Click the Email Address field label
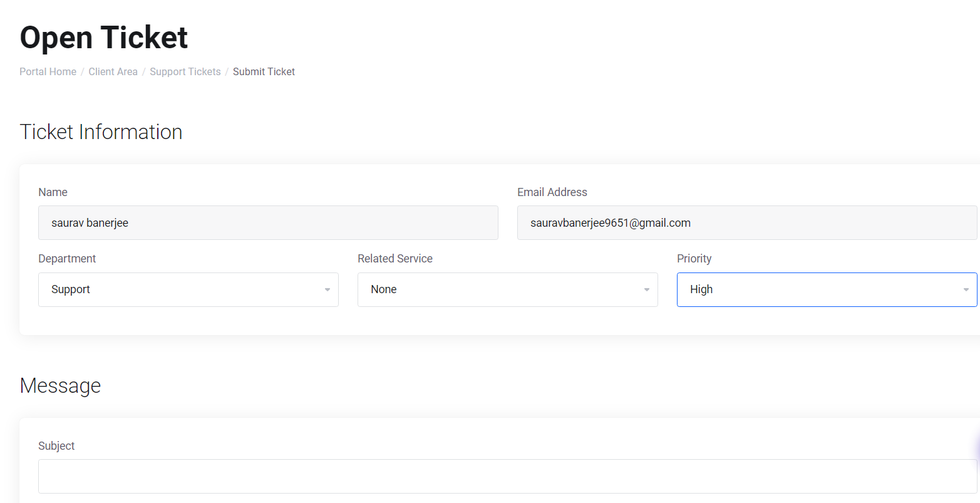This screenshot has height=503, width=980. pos(552,192)
